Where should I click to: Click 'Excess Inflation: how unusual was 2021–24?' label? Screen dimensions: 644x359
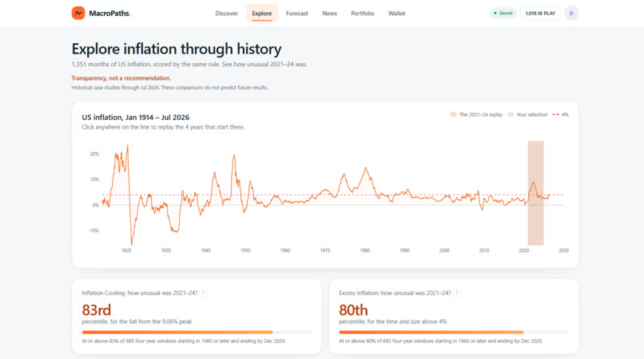coord(395,293)
